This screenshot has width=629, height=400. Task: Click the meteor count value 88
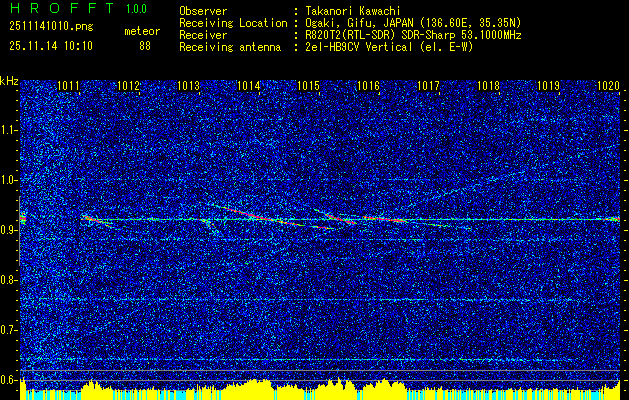click(x=145, y=46)
